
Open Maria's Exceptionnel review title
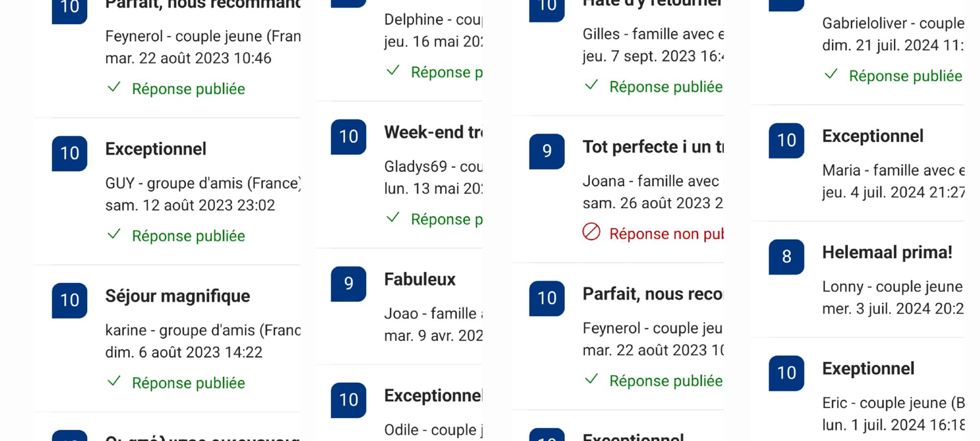(873, 136)
